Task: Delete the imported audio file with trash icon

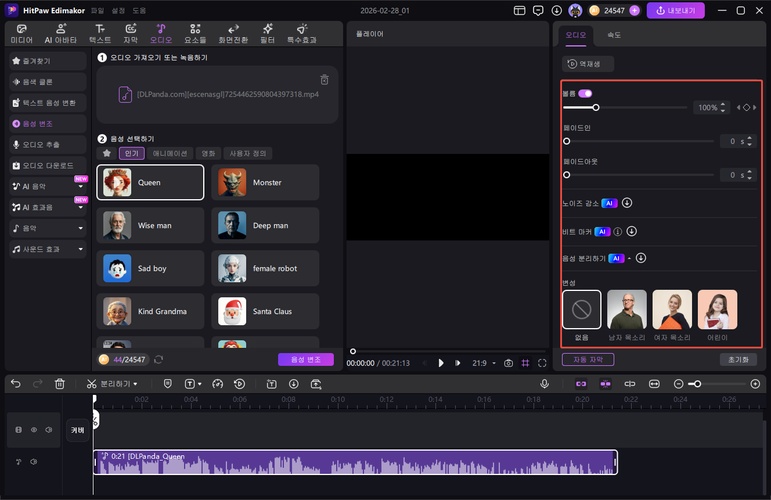Action: point(324,80)
